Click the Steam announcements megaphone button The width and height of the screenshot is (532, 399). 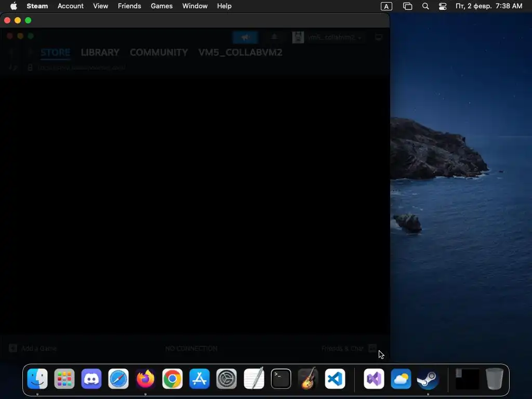(245, 37)
